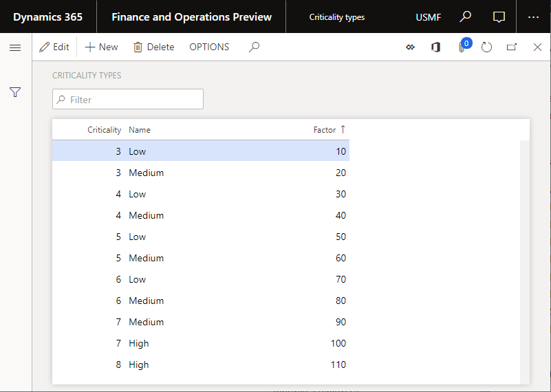Open the messages chat icon

point(499,17)
